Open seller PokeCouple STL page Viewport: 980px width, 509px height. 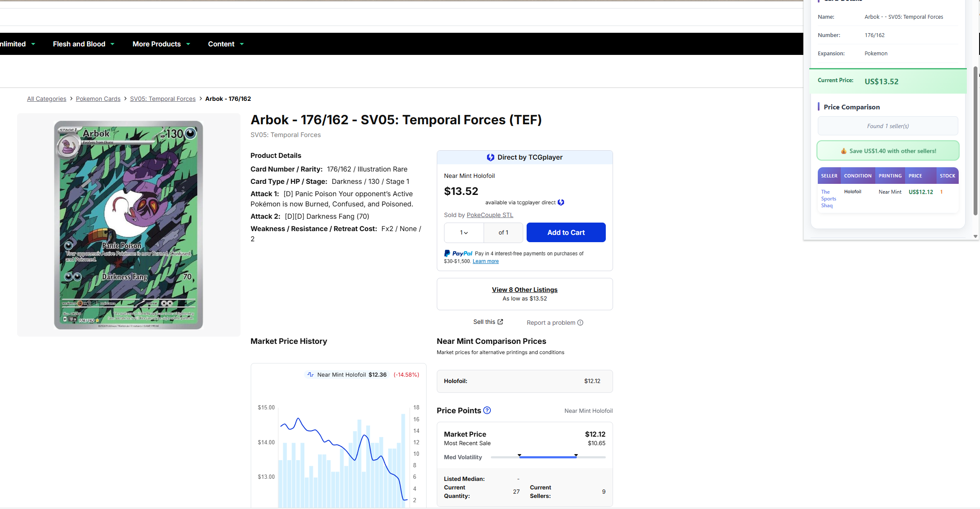(x=490, y=215)
